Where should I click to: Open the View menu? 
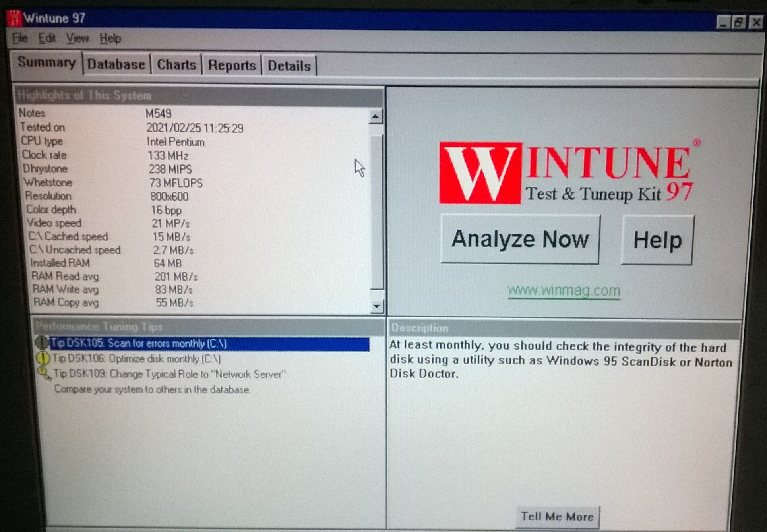point(77,39)
